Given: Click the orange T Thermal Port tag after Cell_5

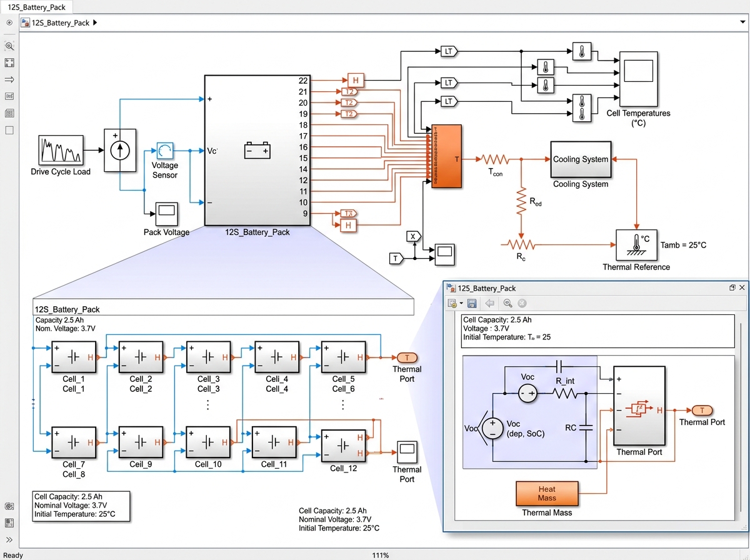Looking at the screenshot, I should pos(407,357).
